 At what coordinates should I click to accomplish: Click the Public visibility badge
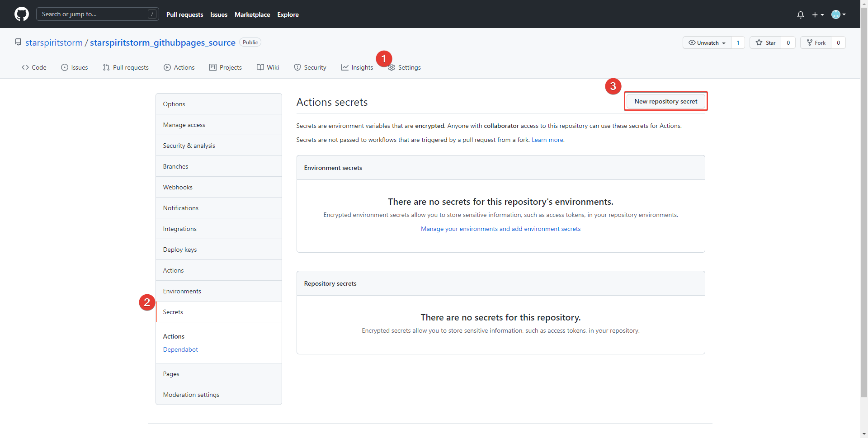pos(250,42)
